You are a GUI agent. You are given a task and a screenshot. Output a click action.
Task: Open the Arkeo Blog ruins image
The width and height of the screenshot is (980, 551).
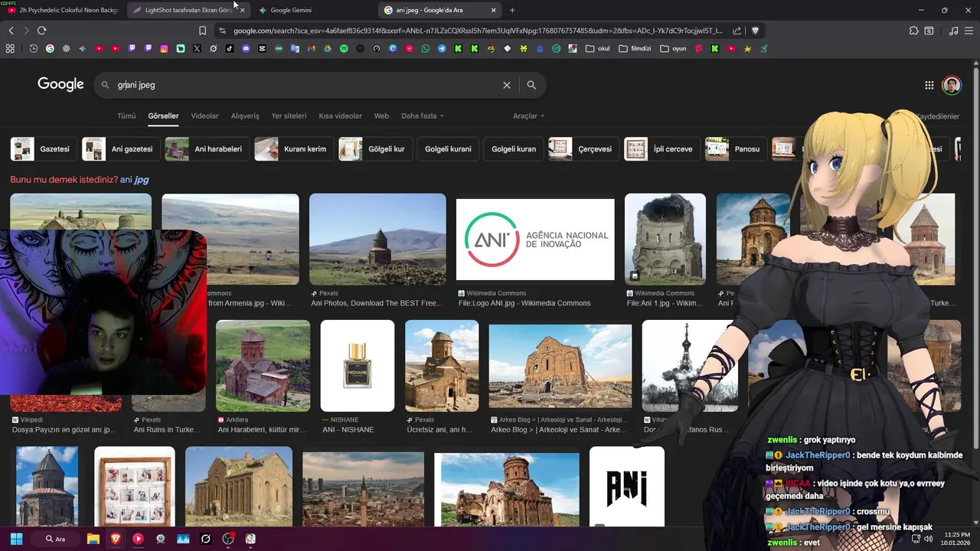pyautogui.click(x=560, y=366)
